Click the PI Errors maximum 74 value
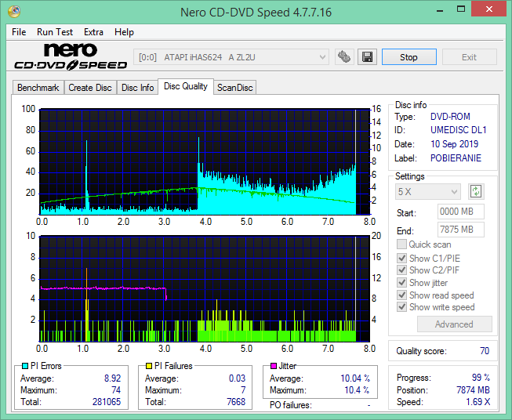The image size is (512, 420). pos(116,390)
